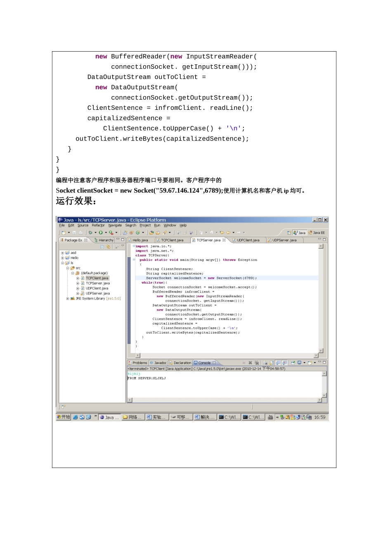Switch to the Java perspective button
Viewport: 392px width, 555px height.
(x=299, y=232)
